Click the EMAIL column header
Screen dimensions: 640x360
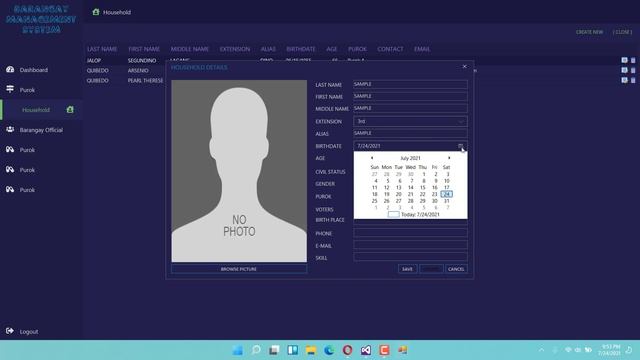click(422, 49)
